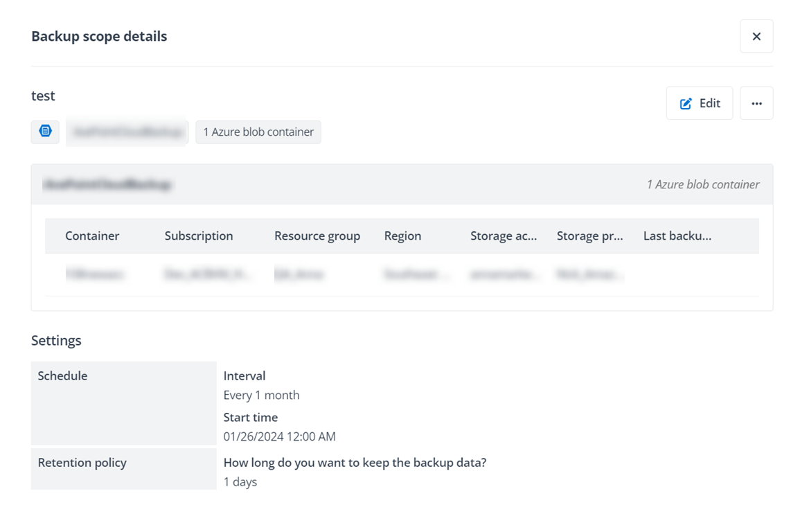This screenshot has height=532, width=800.
Task: Click the blue Azure blob container icon
Action: (x=44, y=132)
